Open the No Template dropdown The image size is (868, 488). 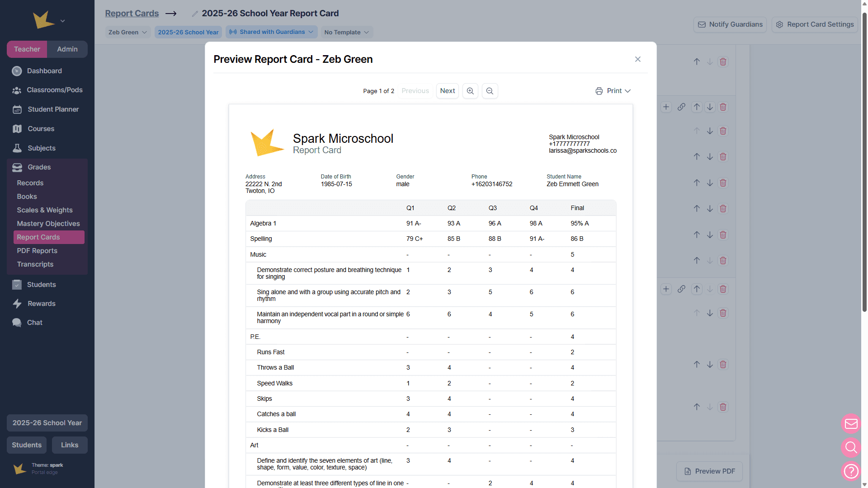(x=347, y=32)
